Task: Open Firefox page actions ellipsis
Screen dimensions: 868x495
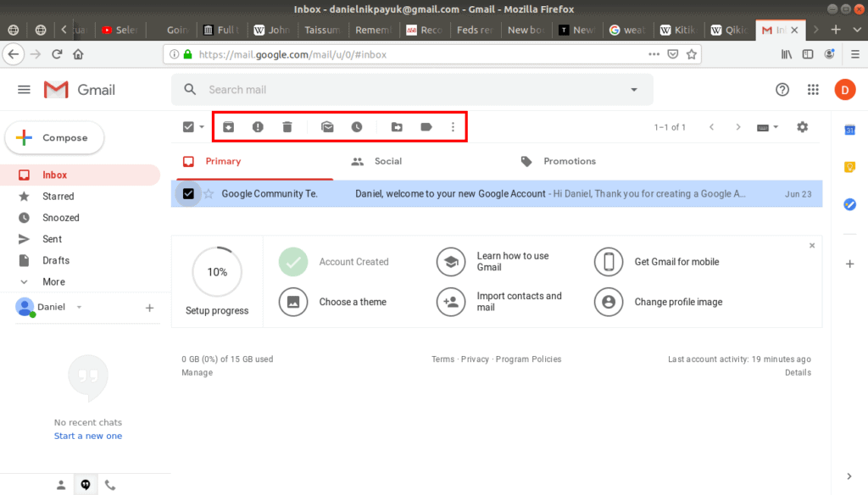Action: pos(654,54)
